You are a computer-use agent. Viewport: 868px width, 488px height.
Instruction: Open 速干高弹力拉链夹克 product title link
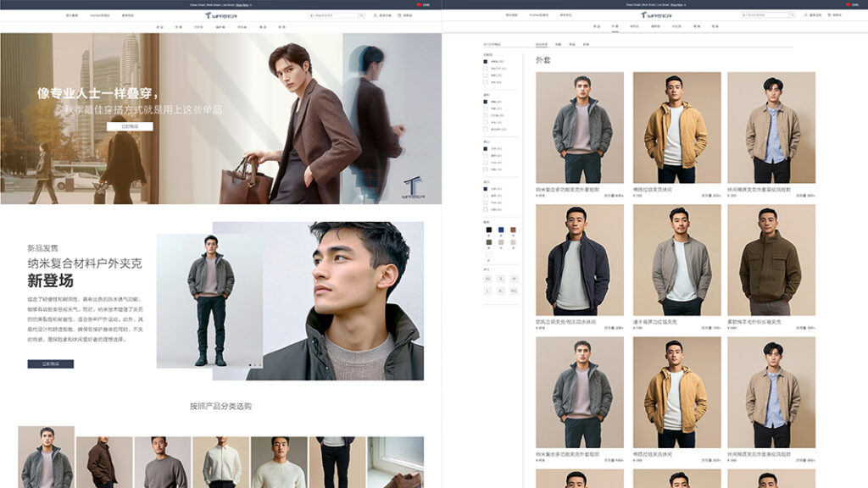pos(655,321)
